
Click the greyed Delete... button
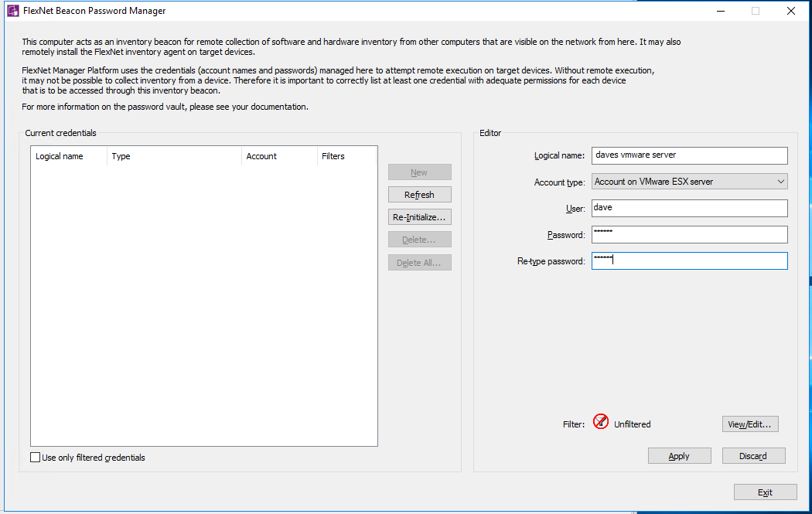pyautogui.click(x=419, y=239)
